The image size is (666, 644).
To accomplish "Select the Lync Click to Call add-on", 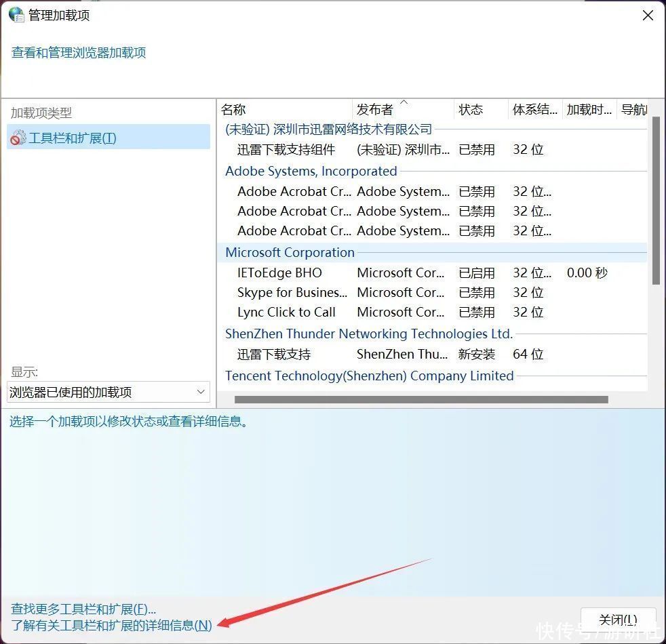I will coord(433,312).
